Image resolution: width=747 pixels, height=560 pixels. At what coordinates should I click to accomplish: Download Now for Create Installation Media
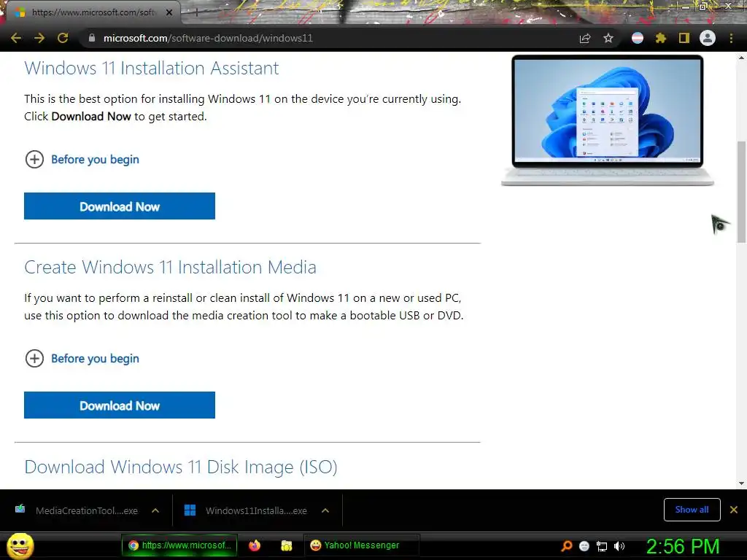(120, 405)
